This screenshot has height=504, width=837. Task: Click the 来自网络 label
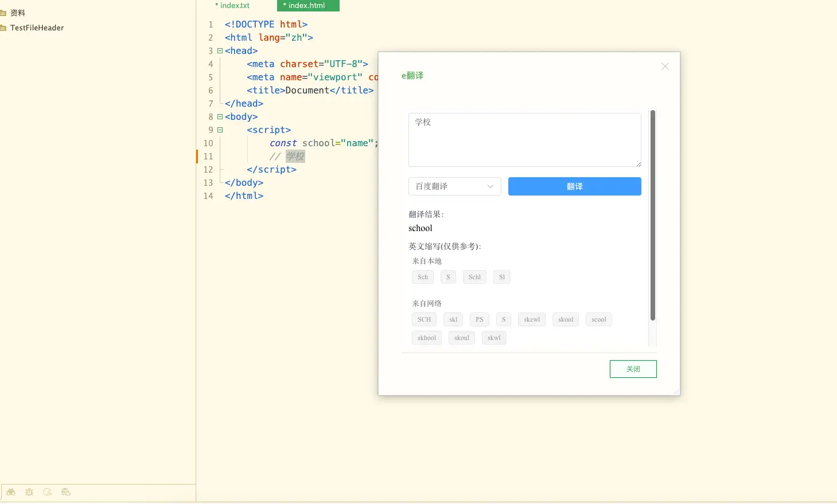coord(427,303)
